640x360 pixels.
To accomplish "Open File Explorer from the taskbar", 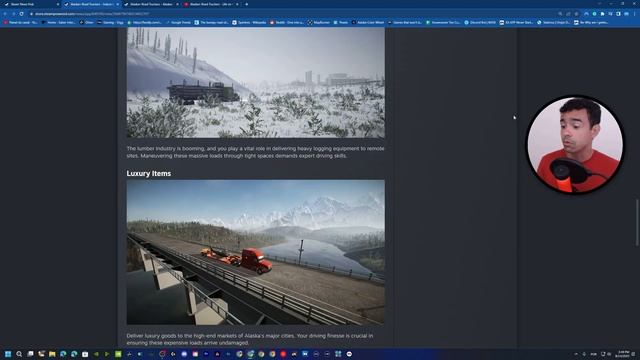I will point(52,354).
